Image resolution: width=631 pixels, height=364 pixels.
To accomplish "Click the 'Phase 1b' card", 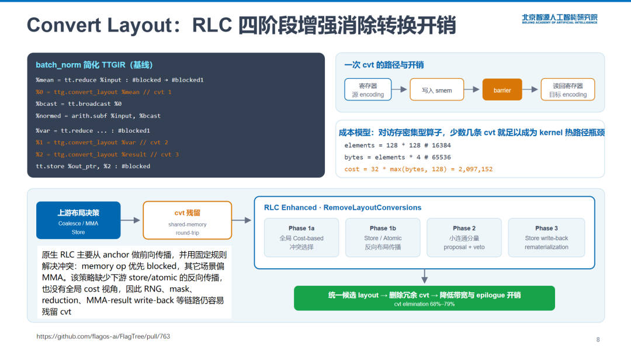I will [383, 238].
